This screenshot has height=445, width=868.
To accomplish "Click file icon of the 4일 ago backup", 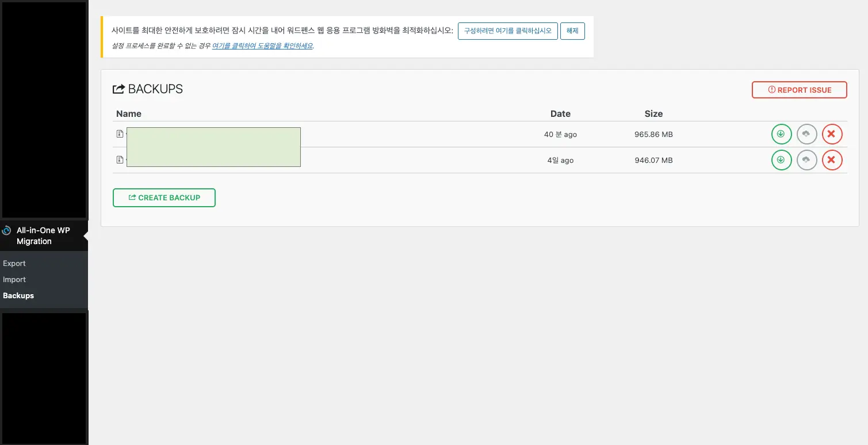I will pos(120,160).
